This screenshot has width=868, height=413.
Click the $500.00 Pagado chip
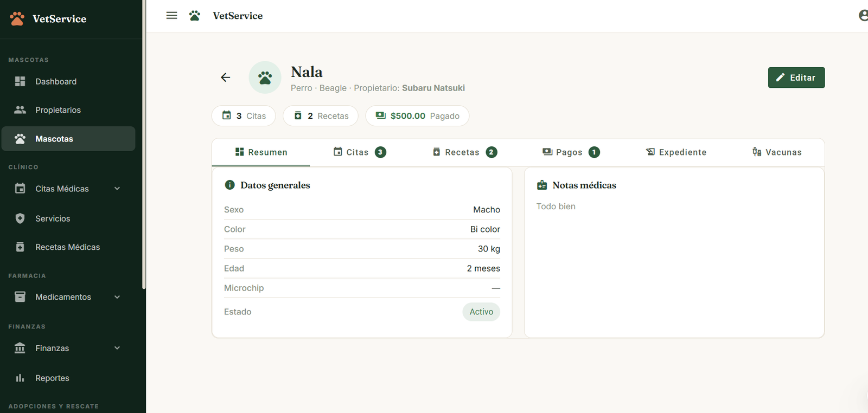click(417, 116)
